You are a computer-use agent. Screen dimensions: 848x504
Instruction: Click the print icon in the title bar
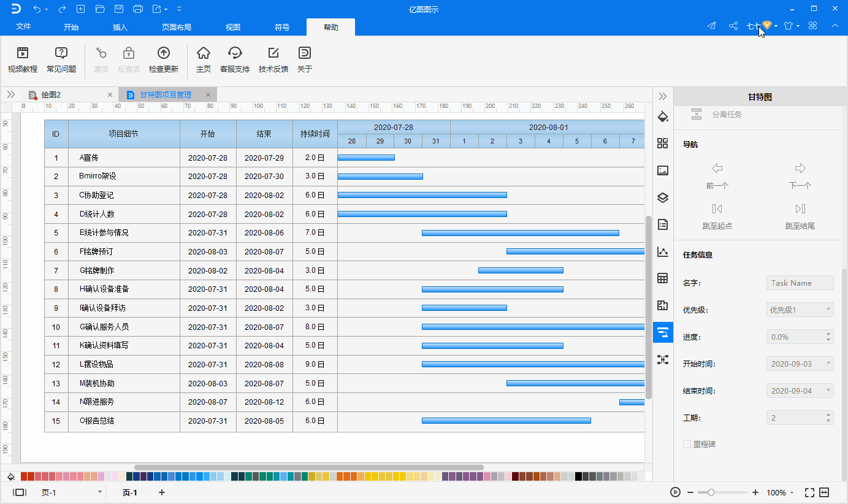click(138, 9)
